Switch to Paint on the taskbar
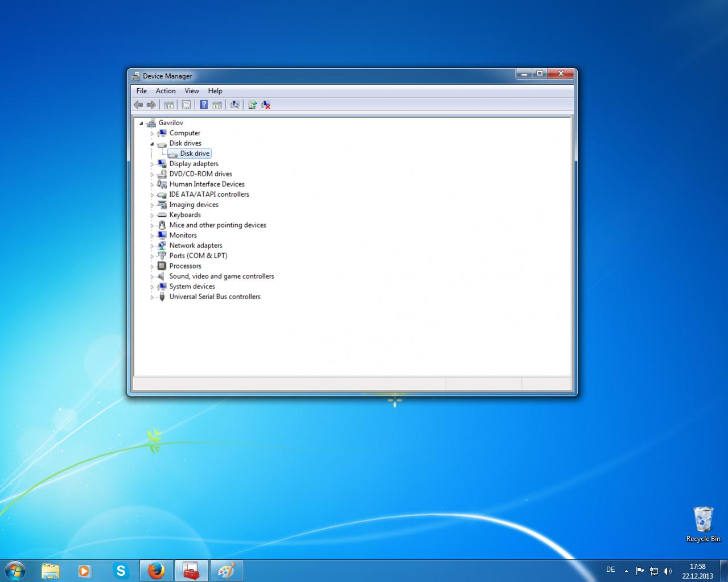728x582 pixels. [227, 571]
